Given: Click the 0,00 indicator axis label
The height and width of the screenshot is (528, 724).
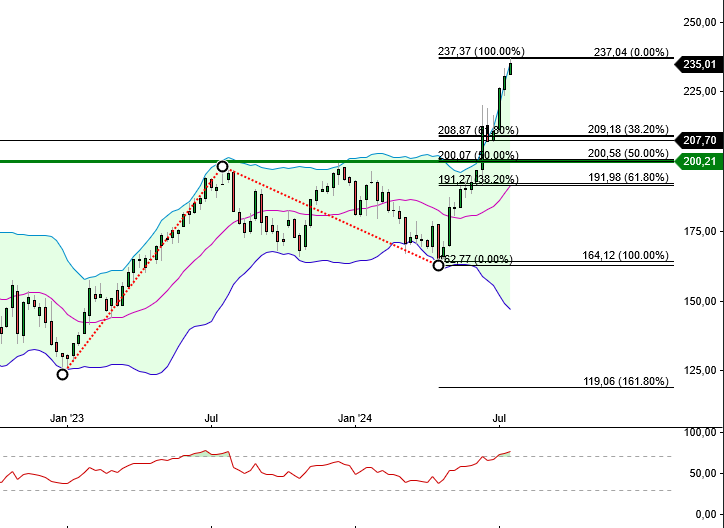Looking at the screenshot, I should pyautogui.click(x=705, y=514).
